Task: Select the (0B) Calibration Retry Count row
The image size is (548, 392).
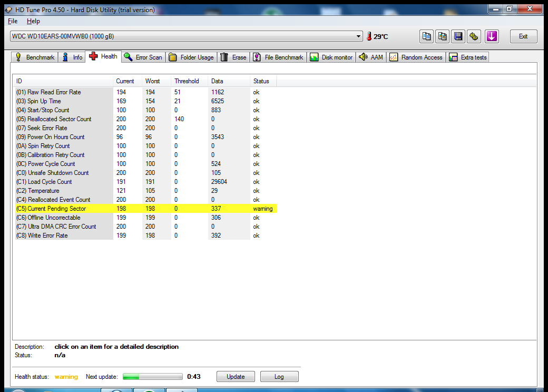Action: pyautogui.click(x=145, y=155)
